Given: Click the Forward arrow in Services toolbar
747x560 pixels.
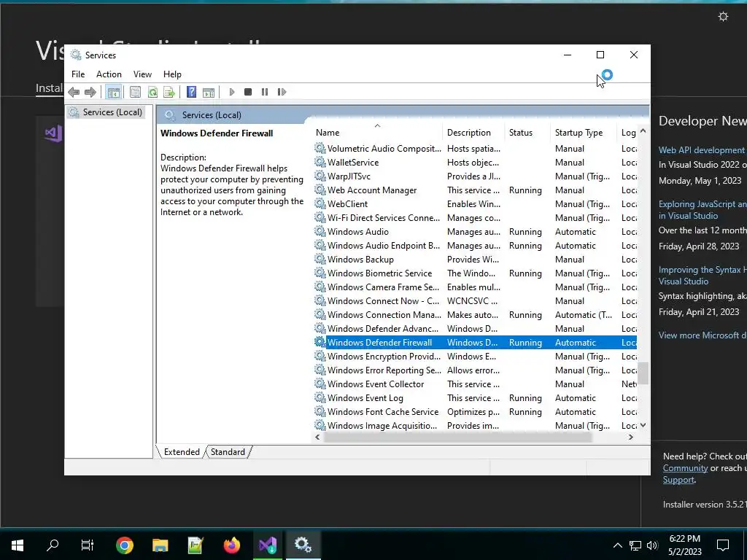Looking at the screenshot, I should point(90,92).
